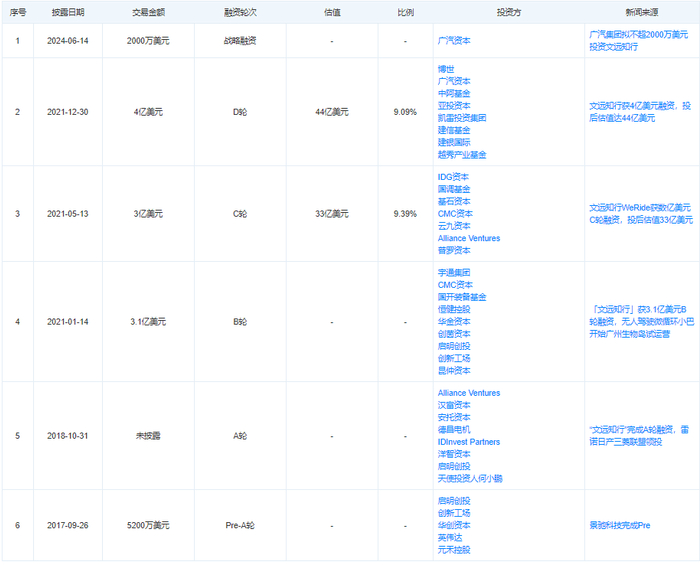Select round cell Pre-A轮

click(240, 526)
